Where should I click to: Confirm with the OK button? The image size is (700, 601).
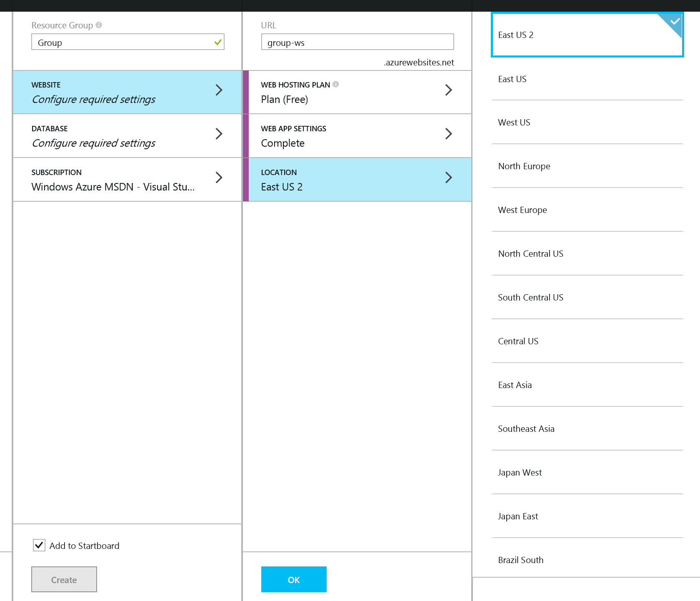(x=294, y=579)
